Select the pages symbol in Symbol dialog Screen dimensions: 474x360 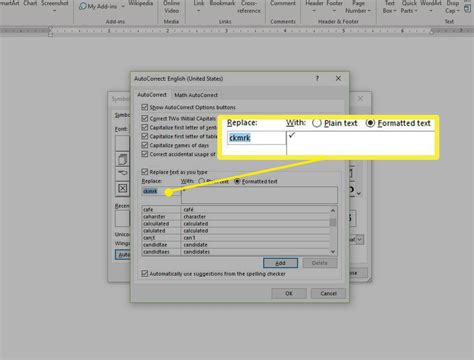pos(122,159)
